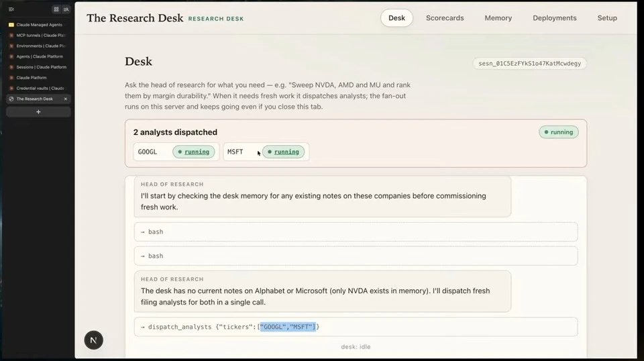The width and height of the screenshot is (644, 361).
Task: Click the highlighted "GOOGL","MSFT" tickers text
Action: tap(288, 327)
